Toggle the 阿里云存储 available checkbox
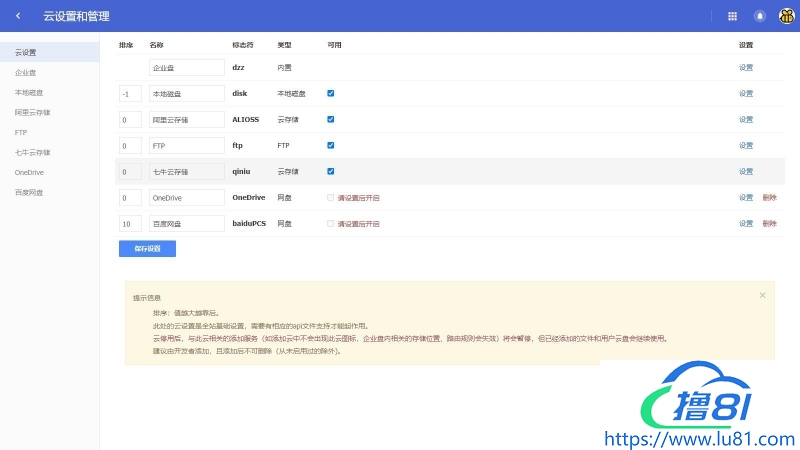This screenshot has width=800, height=450. (x=331, y=119)
